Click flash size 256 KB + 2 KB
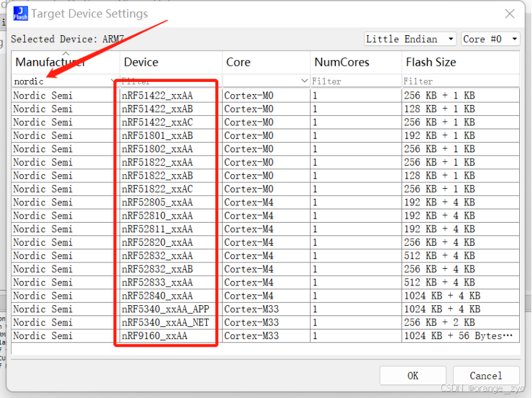 click(439, 322)
